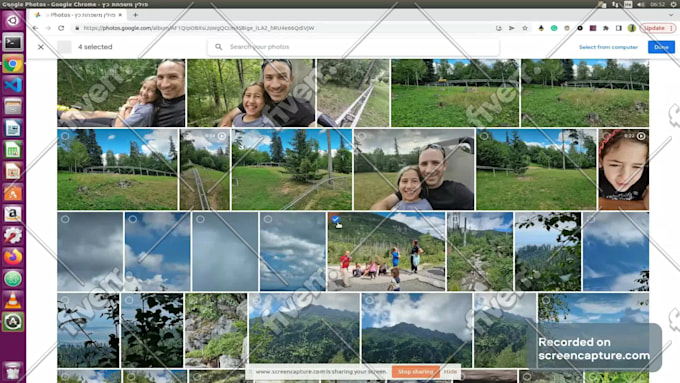Select the selfie photo in car via circle
This screenshot has height=383, width=680.
tap(362, 136)
